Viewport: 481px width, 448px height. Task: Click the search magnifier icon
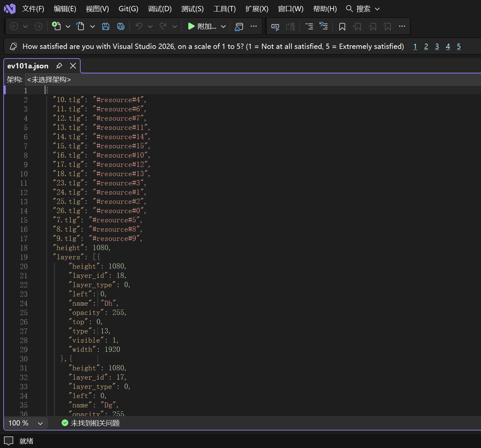(x=349, y=8)
